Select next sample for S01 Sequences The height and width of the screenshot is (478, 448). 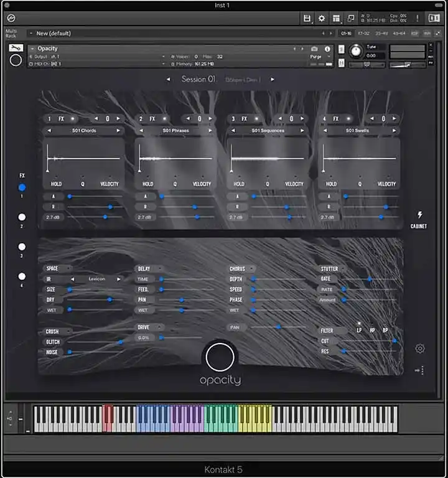click(x=302, y=131)
